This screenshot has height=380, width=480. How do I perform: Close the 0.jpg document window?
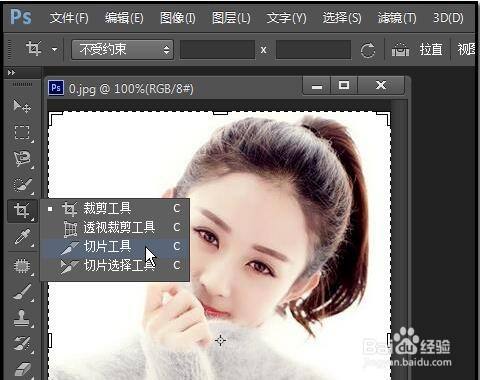point(381,86)
